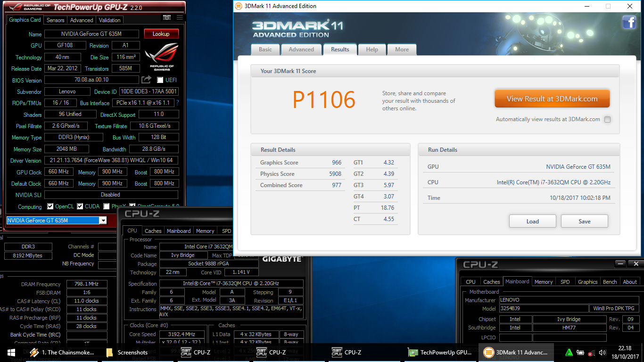Toggle the UEFI checkbox in GPU-Z
The height and width of the screenshot is (362, 644).
160,80
